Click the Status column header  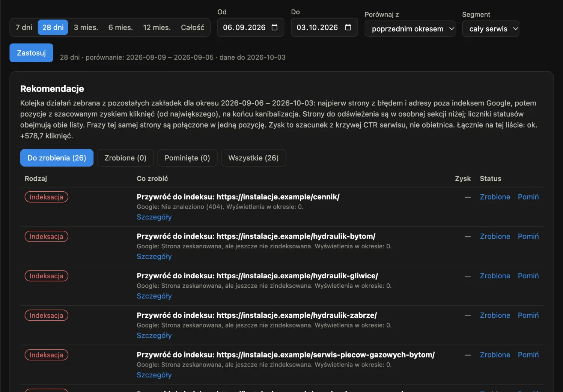(x=491, y=179)
